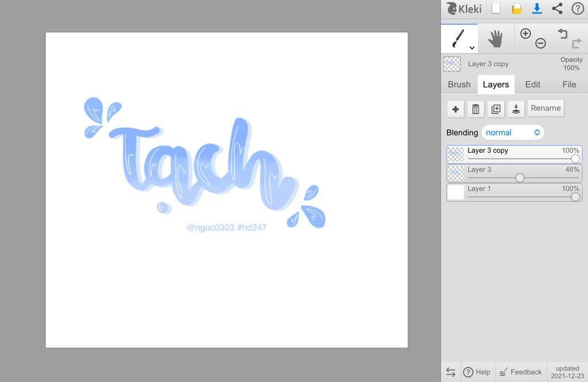Select the Hand pan tool

tap(495, 39)
